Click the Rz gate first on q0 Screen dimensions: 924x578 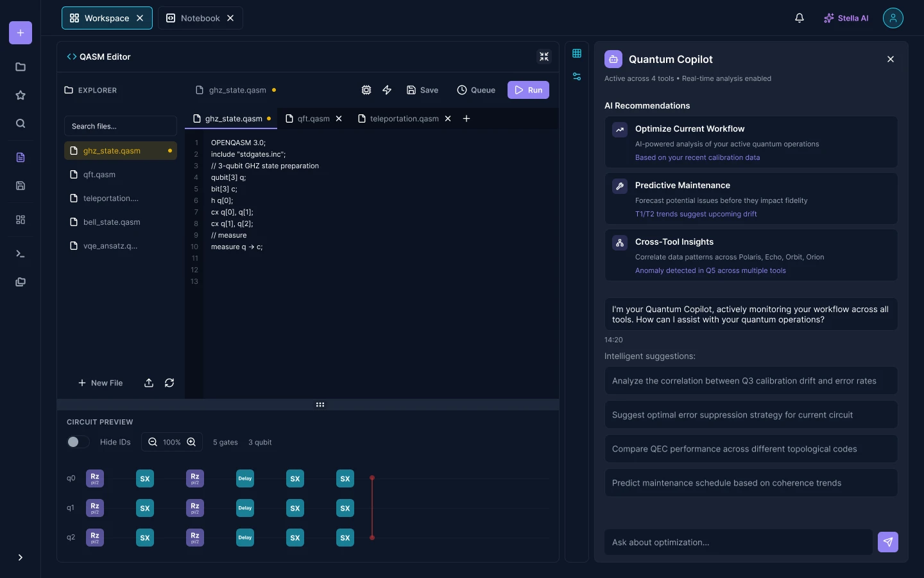click(x=95, y=478)
